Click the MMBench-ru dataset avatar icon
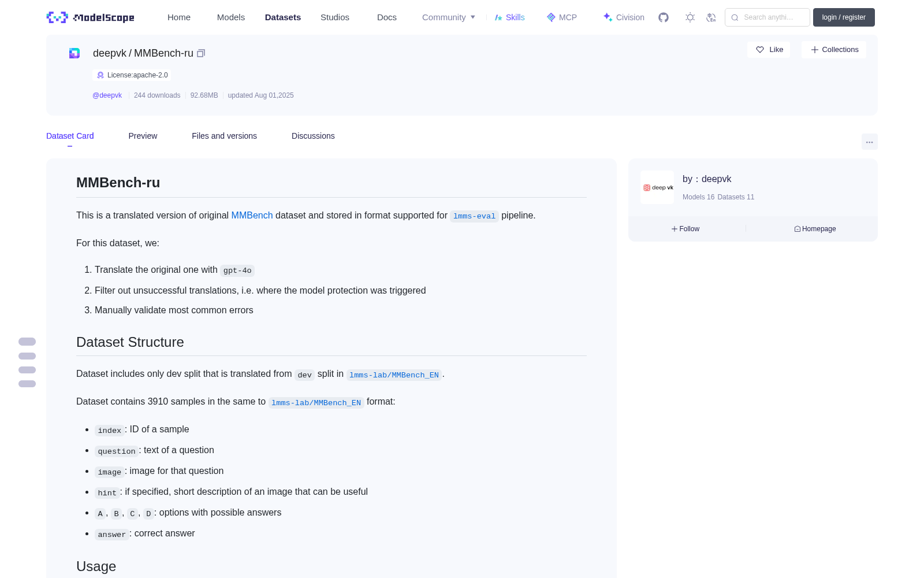The image size is (924, 578). click(x=74, y=53)
